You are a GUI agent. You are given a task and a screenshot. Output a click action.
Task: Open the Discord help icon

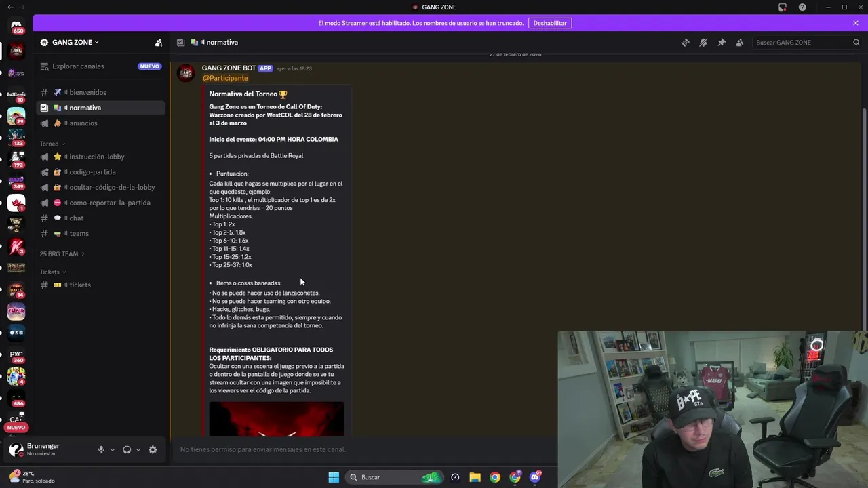[802, 7]
